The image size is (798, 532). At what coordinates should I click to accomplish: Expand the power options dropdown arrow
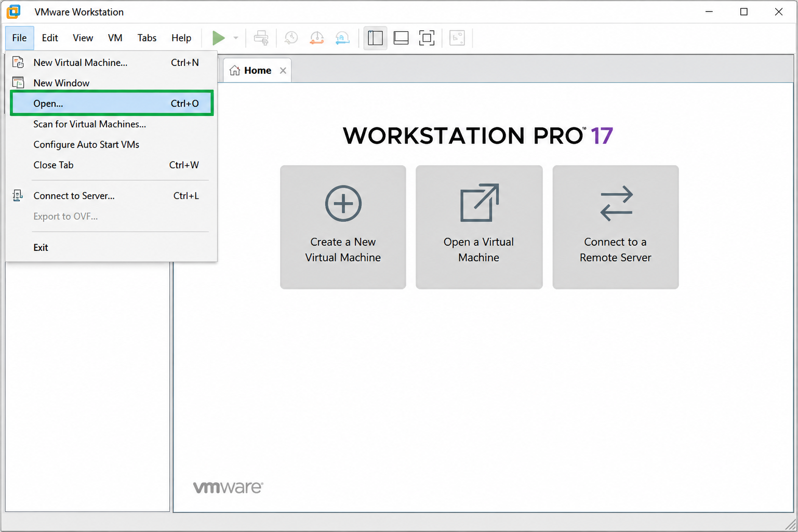pyautogui.click(x=236, y=38)
